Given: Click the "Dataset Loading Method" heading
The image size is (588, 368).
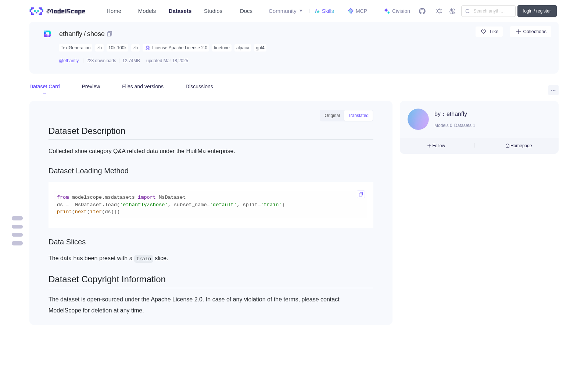Looking at the screenshot, I should [x=89, y=171].
